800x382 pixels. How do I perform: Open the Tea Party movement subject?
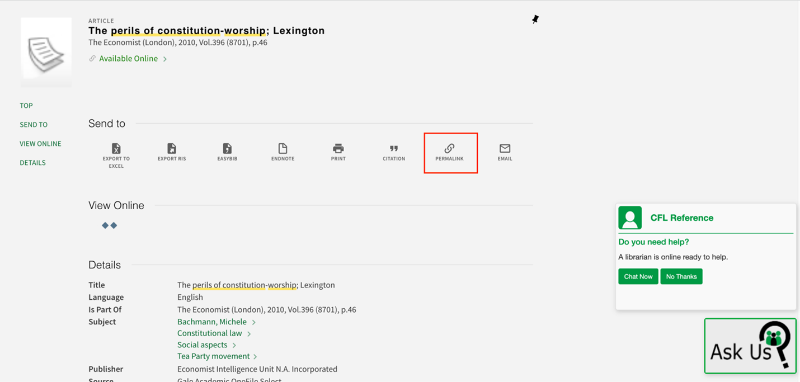213,356
